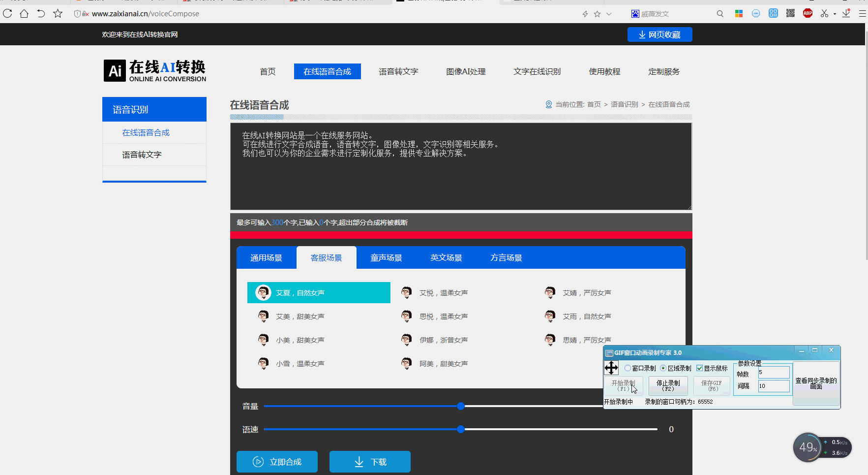Click the QR code icon in toolbar
Screen dimensions: 868x475
coord(790,14)
